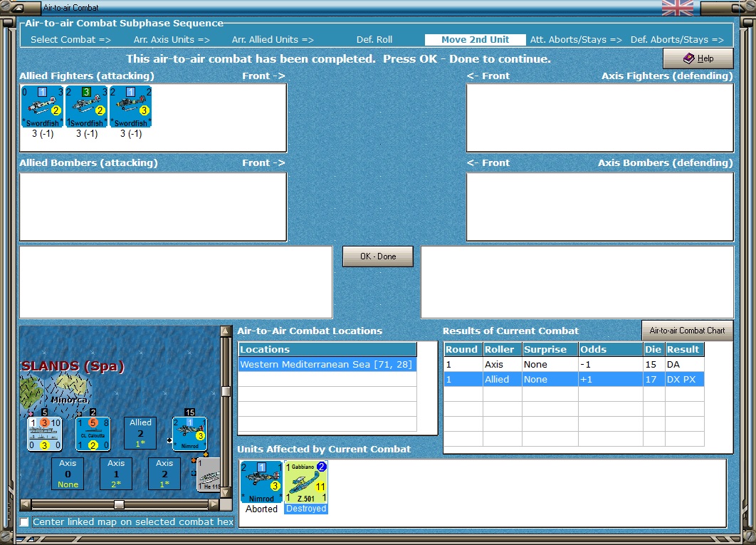Select the DX PX result cell
This screenshot has height=545, width=756.
pyautogui.click(x=685, y=380)
